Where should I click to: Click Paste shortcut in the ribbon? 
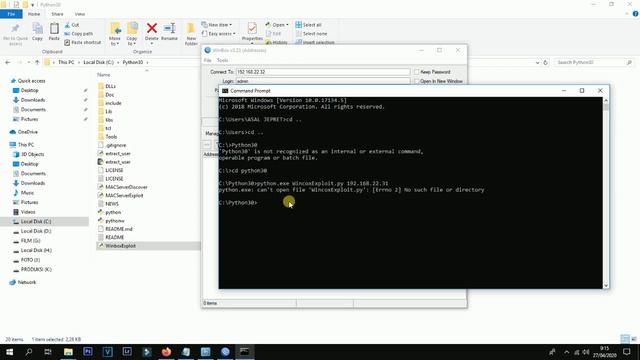click(82, 42)
